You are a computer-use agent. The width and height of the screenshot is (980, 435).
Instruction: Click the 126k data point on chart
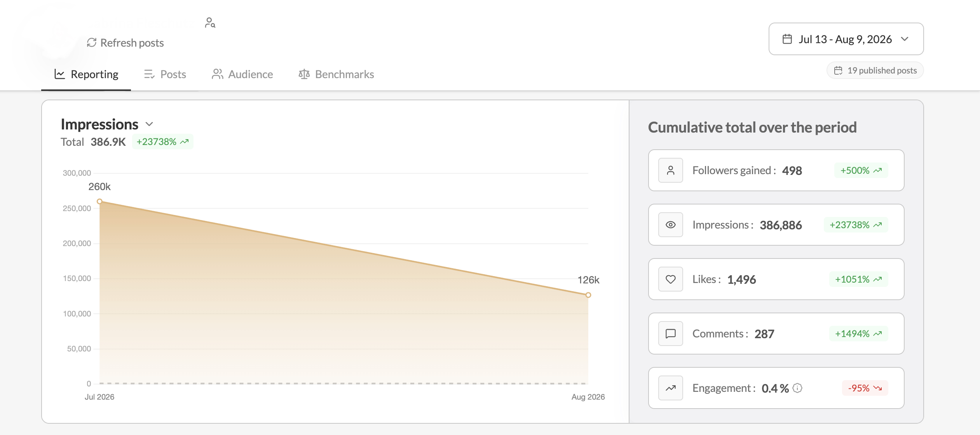tap(588, 295)
